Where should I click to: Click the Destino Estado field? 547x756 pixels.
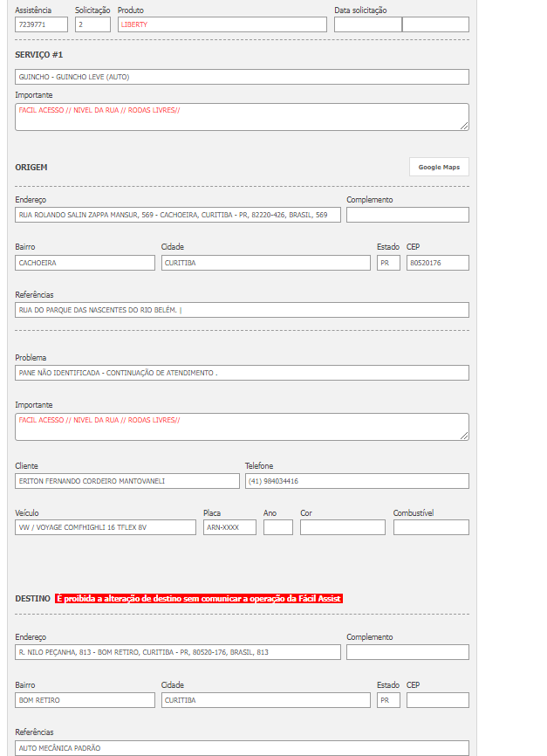tap(388, 700)
